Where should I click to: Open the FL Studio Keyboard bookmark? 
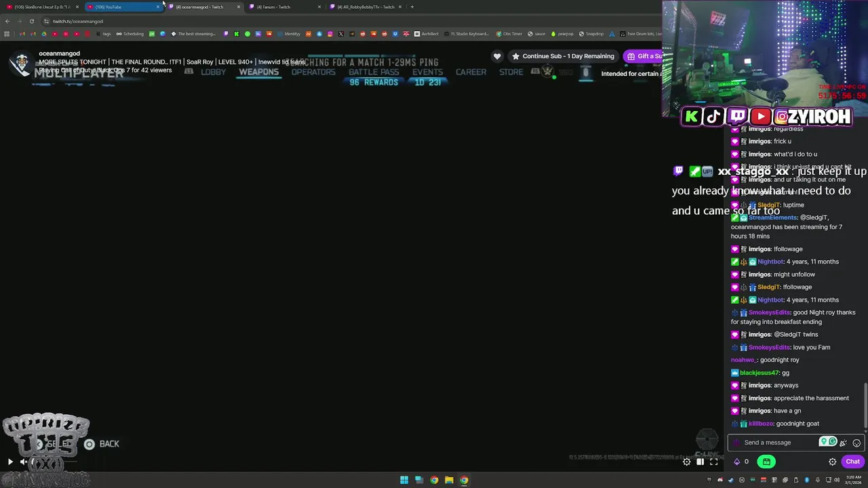click(x=466, y=34)
